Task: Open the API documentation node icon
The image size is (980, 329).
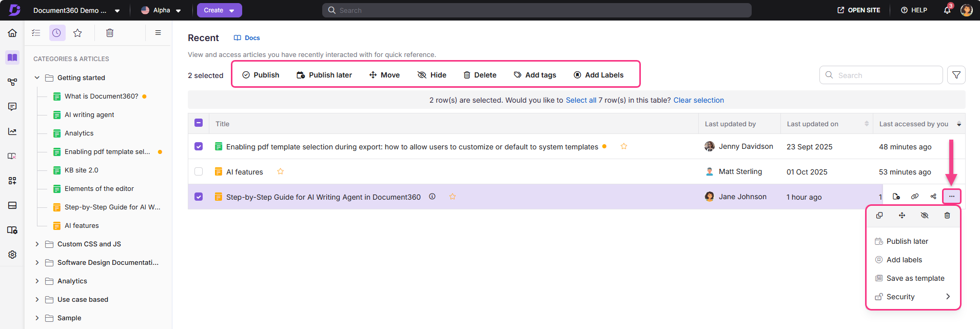Action: pos(12,82)
